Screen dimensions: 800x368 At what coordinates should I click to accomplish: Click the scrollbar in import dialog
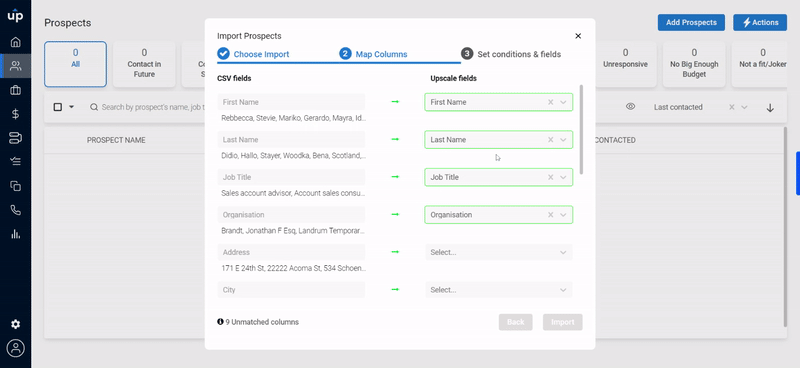click(582, 129)
